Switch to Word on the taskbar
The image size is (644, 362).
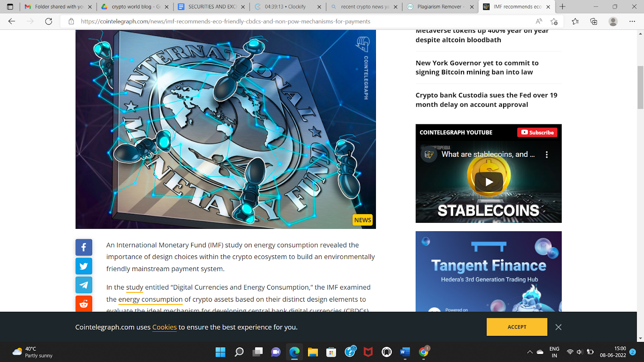coord(405,352)
